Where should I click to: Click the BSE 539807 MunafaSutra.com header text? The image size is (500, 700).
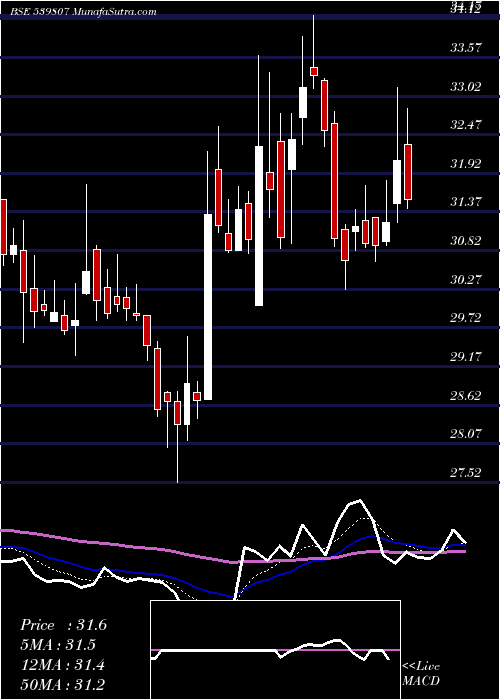pyautogui.click(x=83, y=12)
